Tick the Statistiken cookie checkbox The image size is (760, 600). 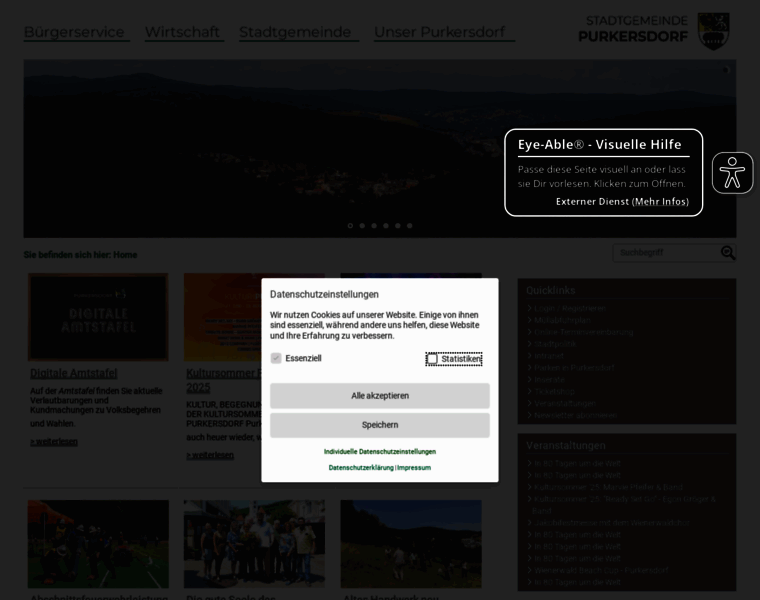(x=432, y=359)
